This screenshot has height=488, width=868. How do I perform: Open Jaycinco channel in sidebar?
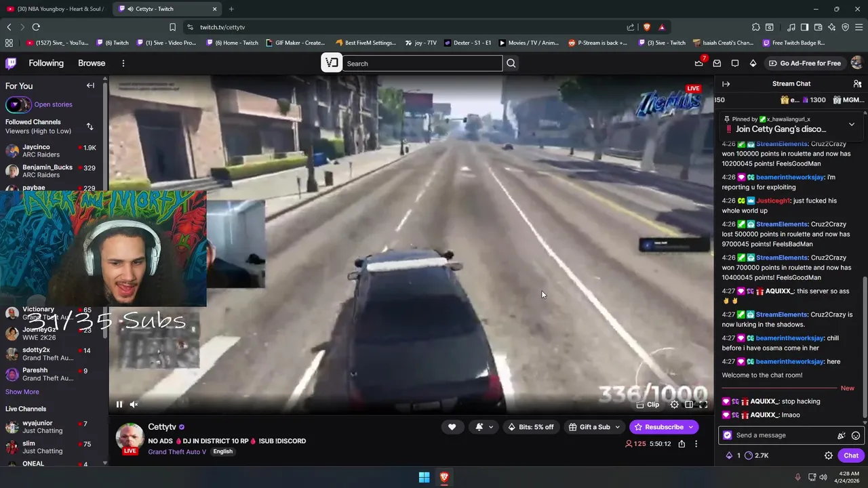(x=51, y=150)
